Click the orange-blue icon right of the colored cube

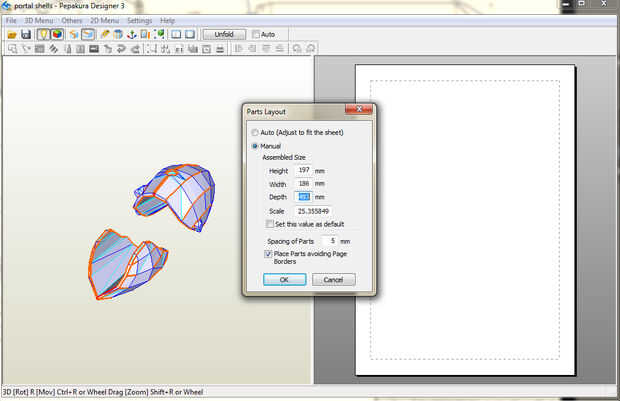(x=74, y=35)
